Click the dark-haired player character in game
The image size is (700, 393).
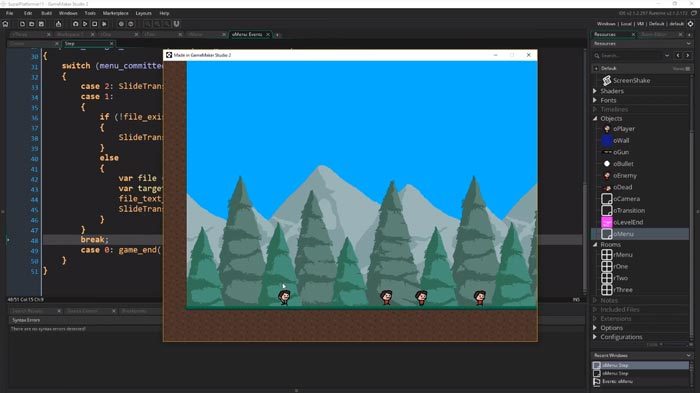(x=284, y=297)
